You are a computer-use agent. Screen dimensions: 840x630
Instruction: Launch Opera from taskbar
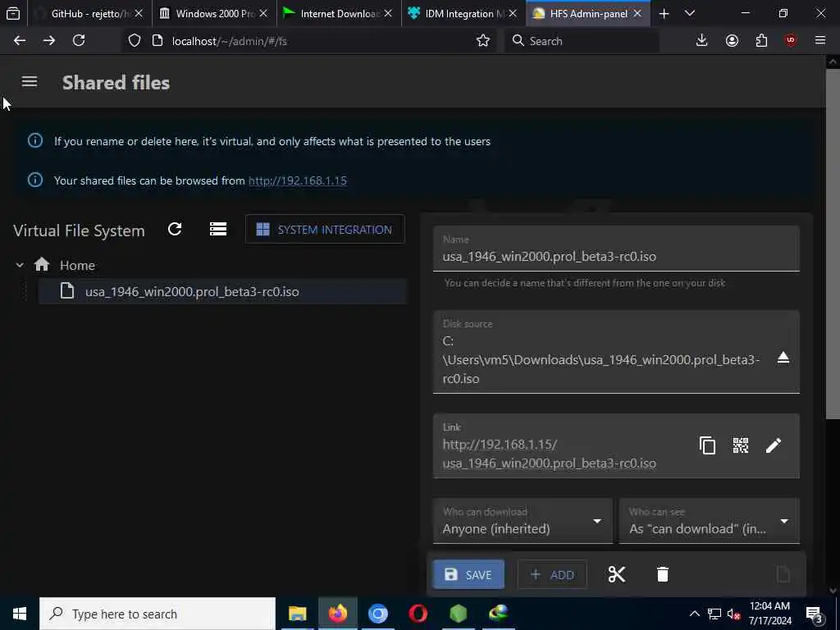coord(418,614)
